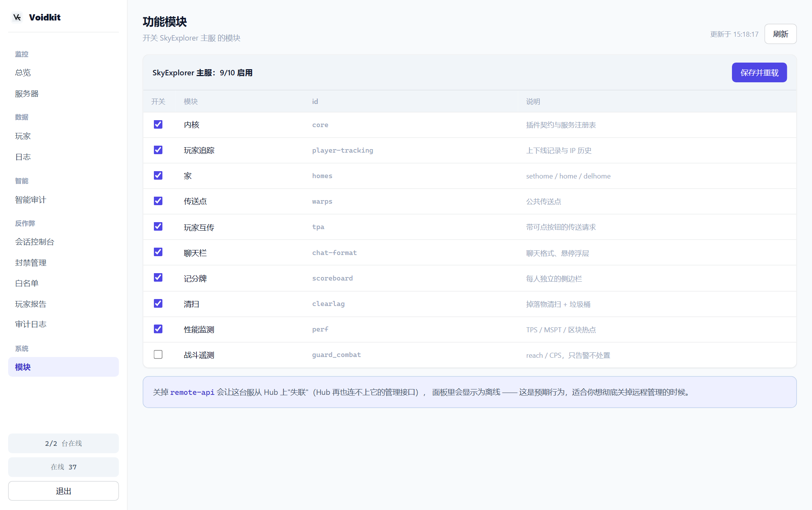Click the 说明 column header

point(533,101)
